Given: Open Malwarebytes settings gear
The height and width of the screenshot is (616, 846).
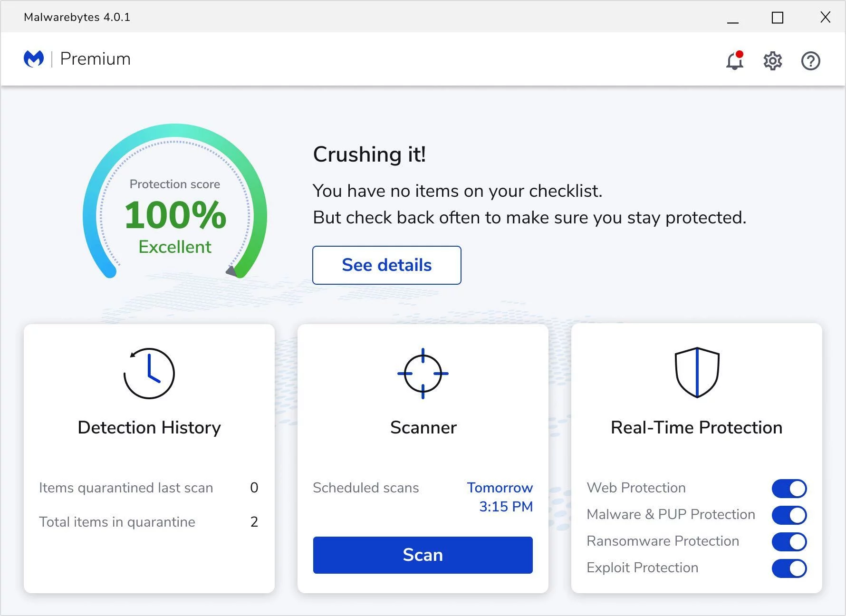Looking at the screenshot, I should pos(772,61).
